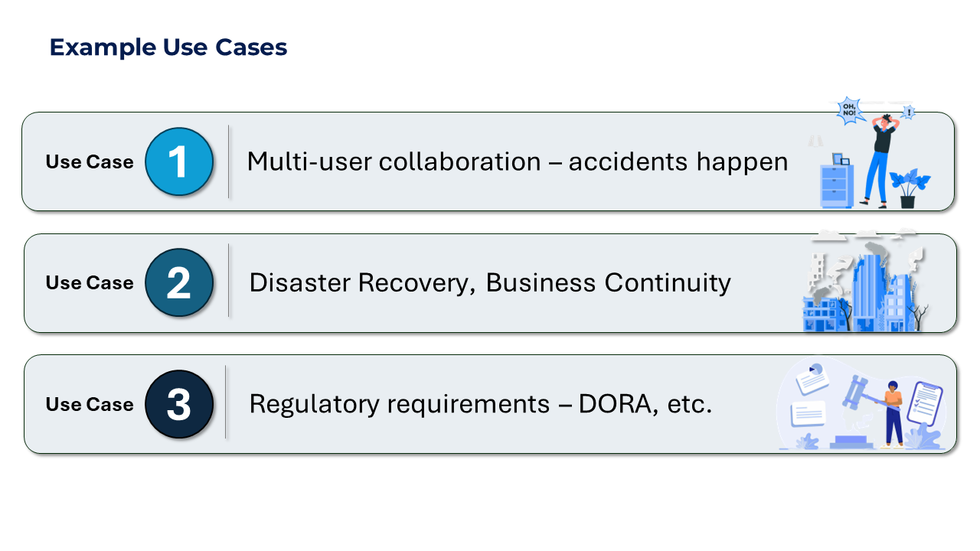980x551 pixels.
Task: Click 'Disaster Recovery, Business Continuity' text
Action: [490, 282]
